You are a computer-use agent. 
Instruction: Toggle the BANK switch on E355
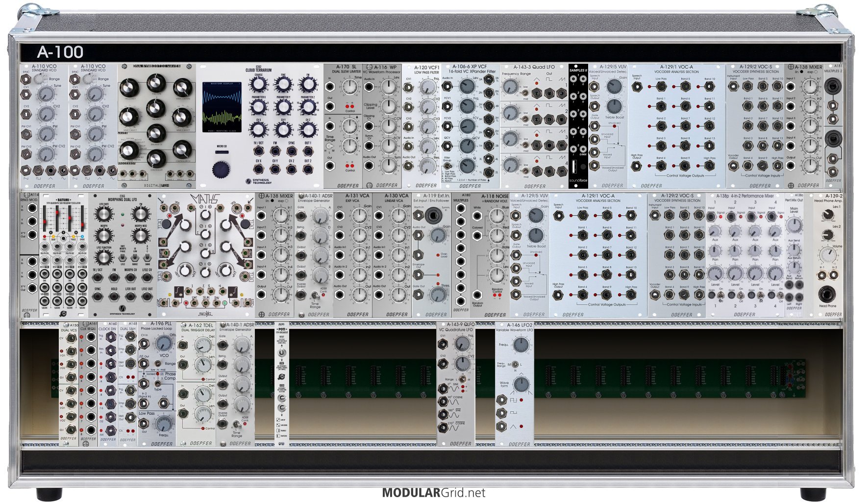[148, 257]
